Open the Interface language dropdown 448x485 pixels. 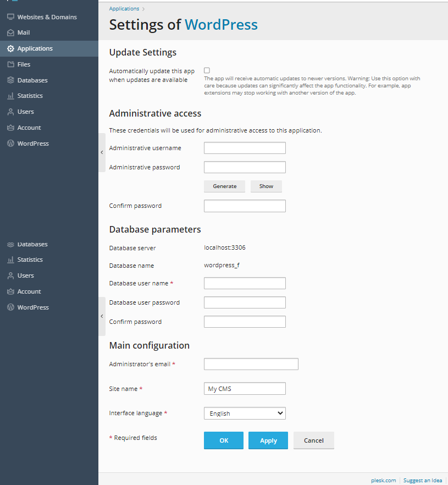pyautogui.click(x=245, y=413)
